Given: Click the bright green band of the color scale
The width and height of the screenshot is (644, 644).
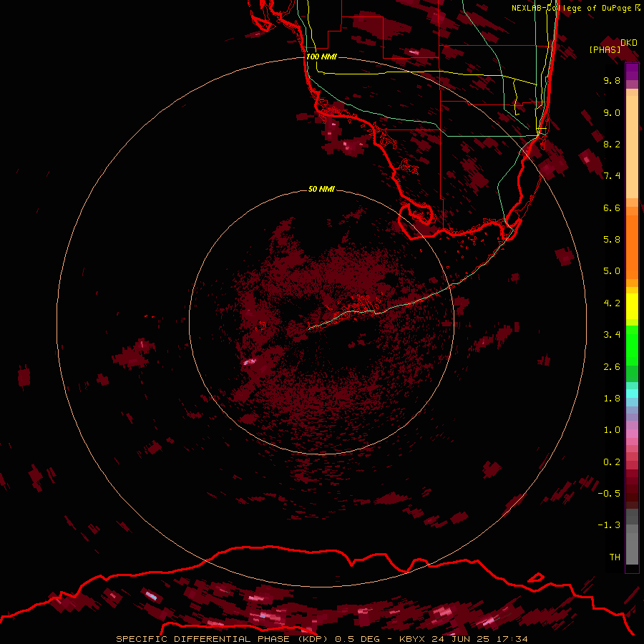Looking at the screenshot, I should pos(632,345).
